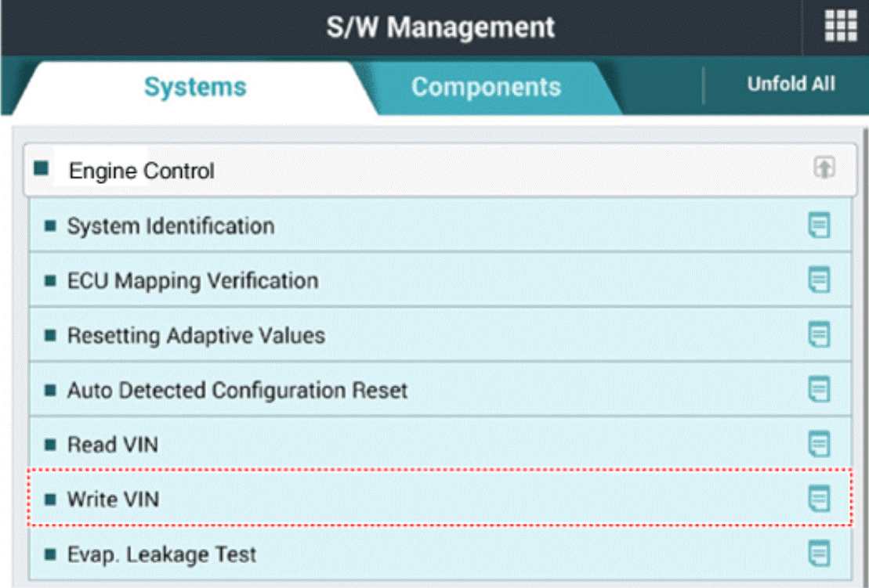This screenshot has height=588, width=869.
Task: Expand the Engine Control section header
Action: (x=142, y=171)
